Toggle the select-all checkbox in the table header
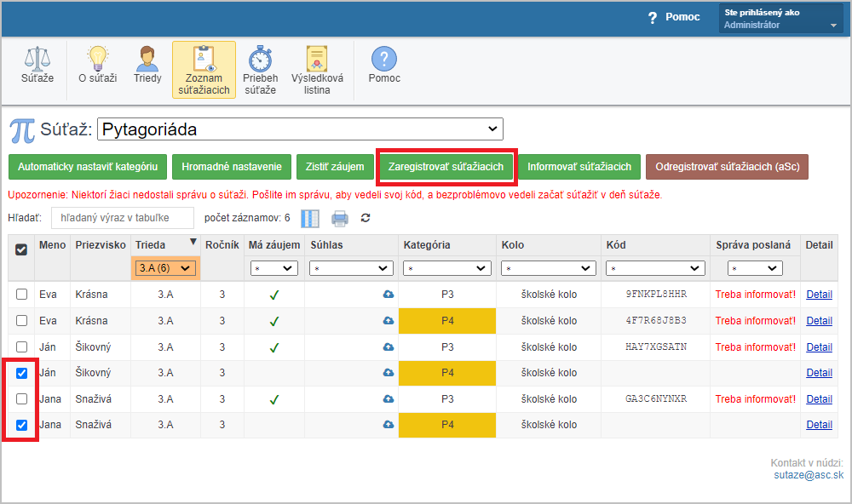This screenshot has width=852, height=504. [21, 249]
